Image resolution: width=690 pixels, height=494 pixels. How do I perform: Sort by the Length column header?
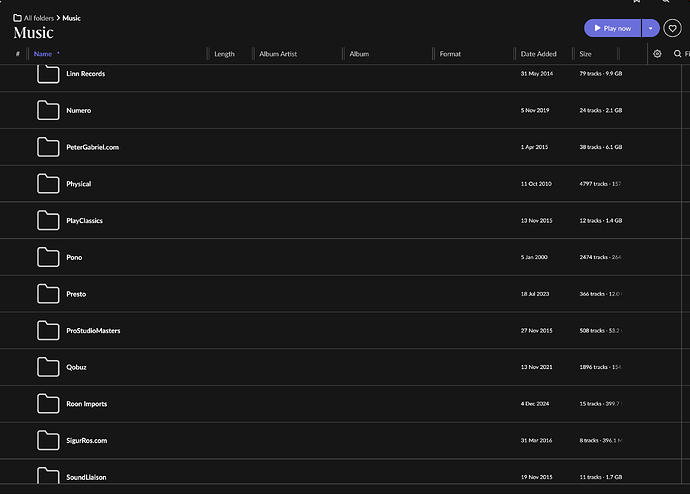[224, 54]
